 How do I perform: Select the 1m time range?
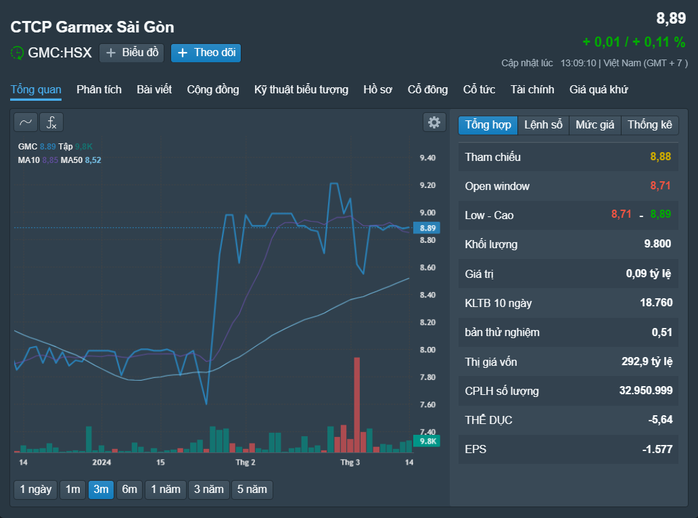(73, 490)
